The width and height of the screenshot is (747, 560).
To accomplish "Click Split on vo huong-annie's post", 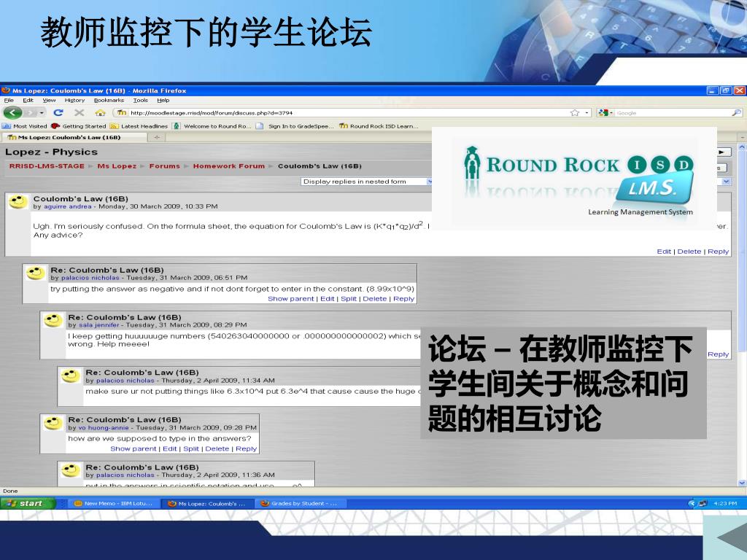I will [x=191, y=448].
